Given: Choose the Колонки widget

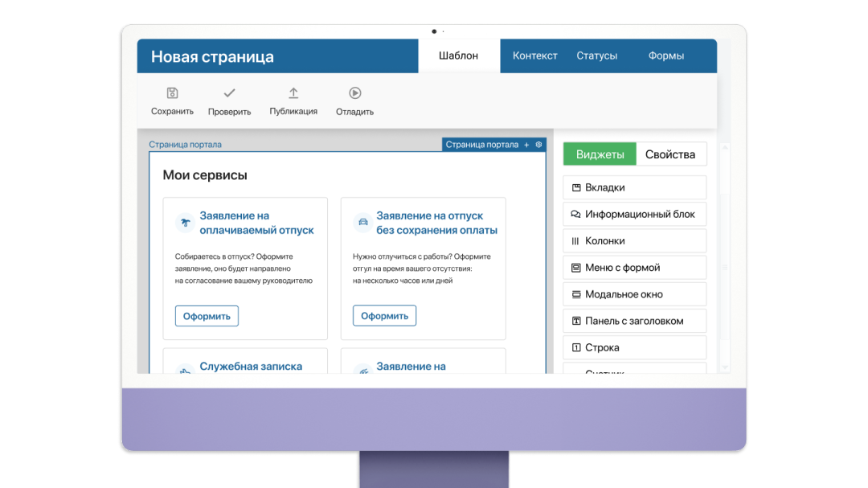Looking at the screenshot, I should click(634, 241).
